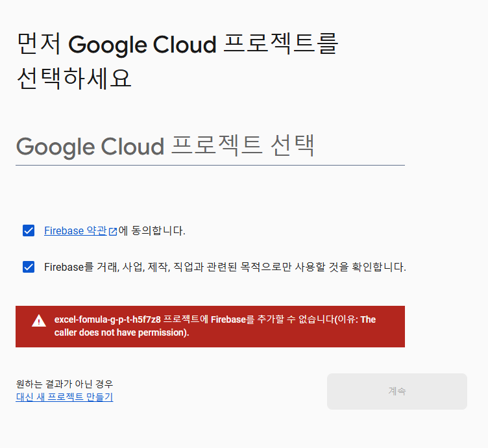Click the external-link icon beside Firebase 약관
The width and height of the screenshot is (488, 448).
(113, 231)
